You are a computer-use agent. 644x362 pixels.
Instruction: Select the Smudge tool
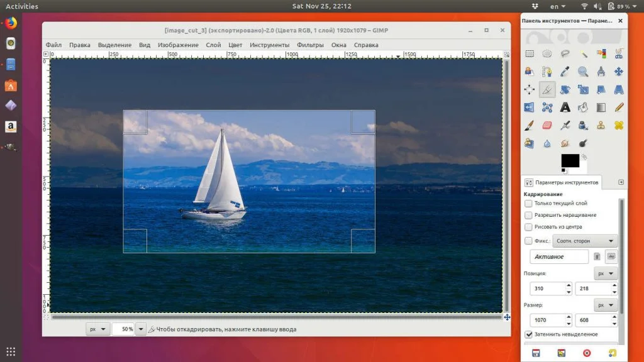coord(565,143)
